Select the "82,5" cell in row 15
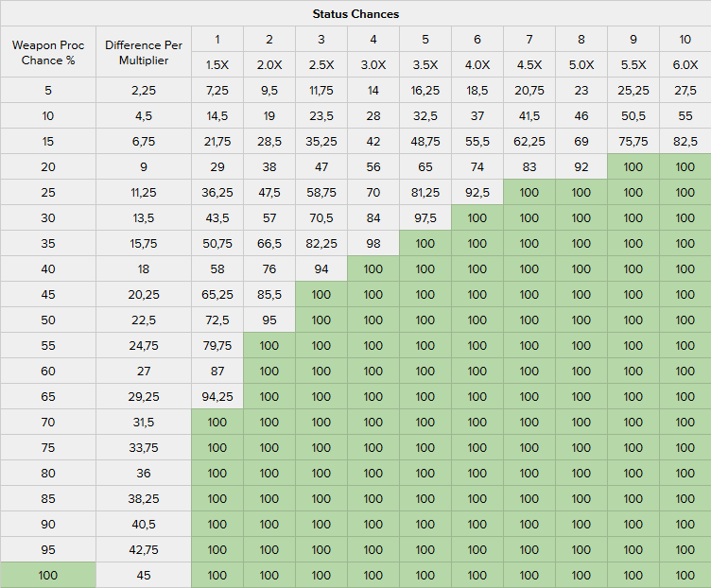This screenshot has height=588, width=711. point(685,142)
